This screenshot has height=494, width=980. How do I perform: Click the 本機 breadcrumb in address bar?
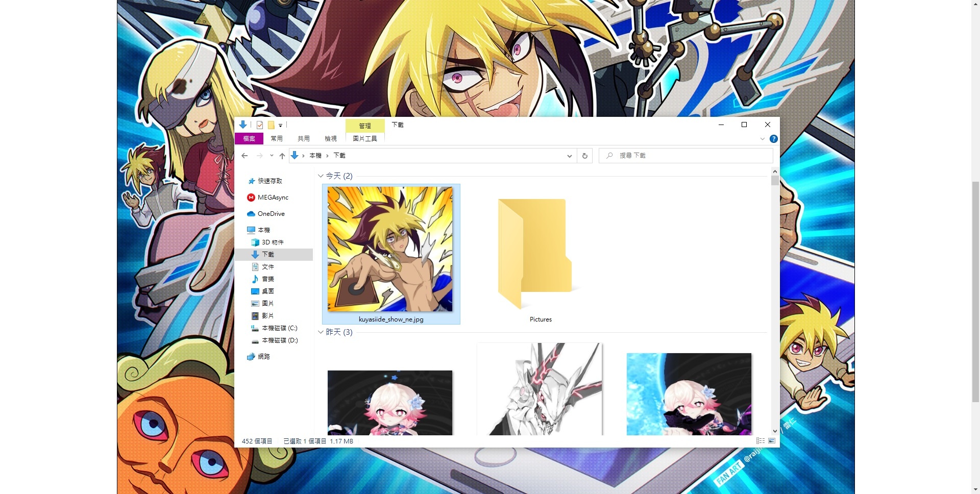(315, 156)
